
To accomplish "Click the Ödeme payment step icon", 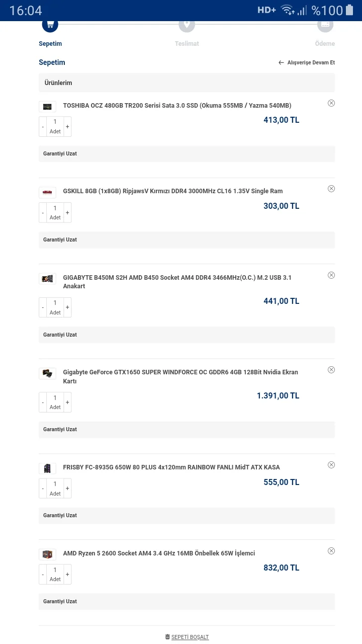I will tap(325, 24).
